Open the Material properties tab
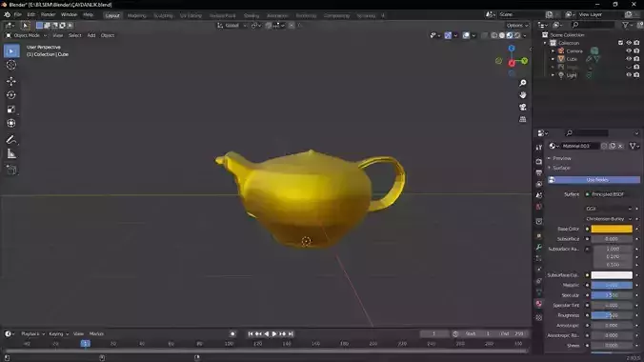The height and width of the screenshot is (362, 644). coord(539,304)
